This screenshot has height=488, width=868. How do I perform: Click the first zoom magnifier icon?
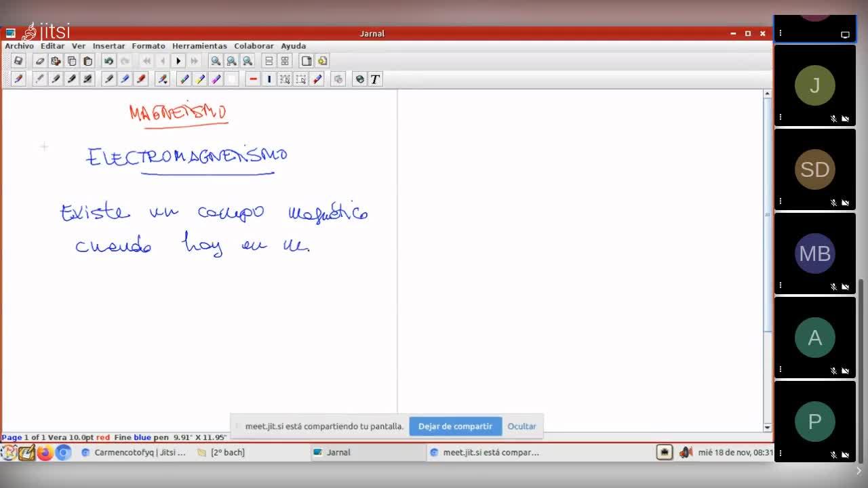[216, 61]
